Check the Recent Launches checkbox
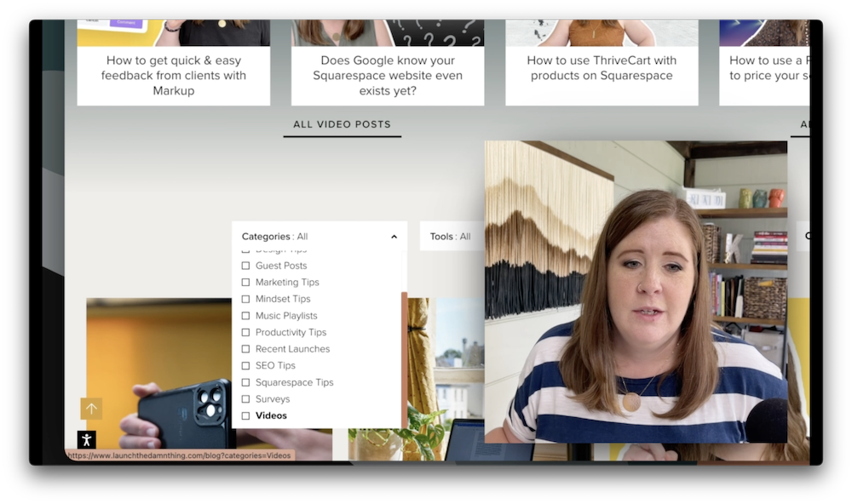 [x=245, y=349]
